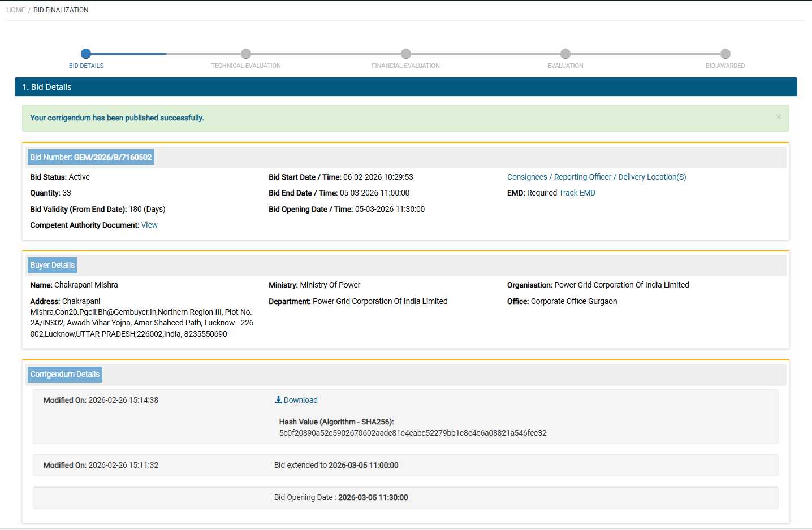
Task: Click the SHA256 hash value text
Action: (413, 433)
